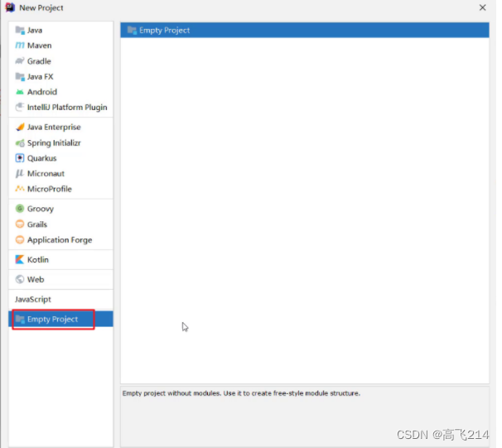Select MicroProfile label
Viewport: 502px width, 448px height.
tap(50, 189)
